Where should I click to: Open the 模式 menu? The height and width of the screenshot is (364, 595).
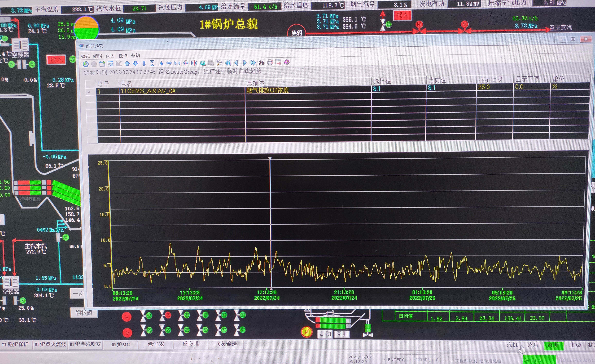[x=85, y=56]
